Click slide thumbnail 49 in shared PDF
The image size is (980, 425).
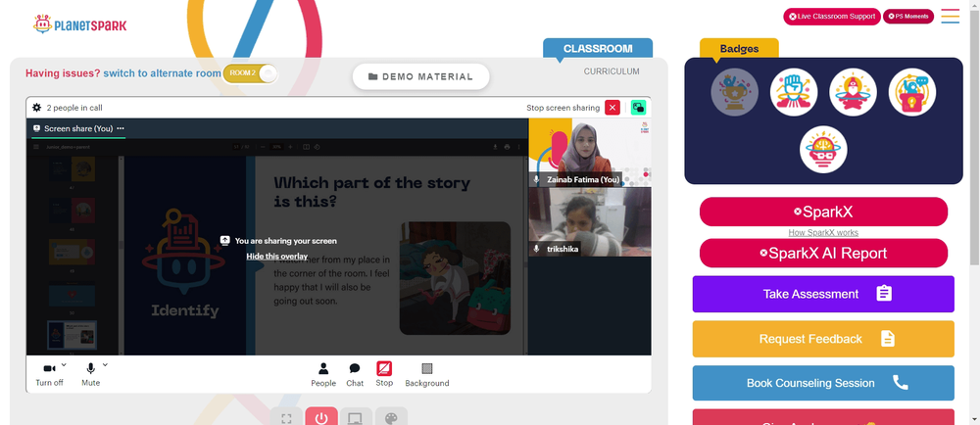click(73, 252)
